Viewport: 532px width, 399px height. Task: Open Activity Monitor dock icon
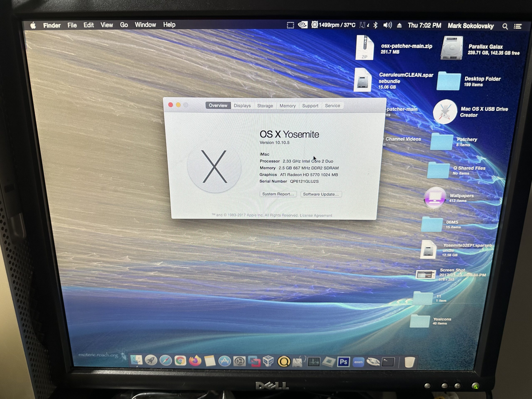pyautogui.click(x=314, y=361)
